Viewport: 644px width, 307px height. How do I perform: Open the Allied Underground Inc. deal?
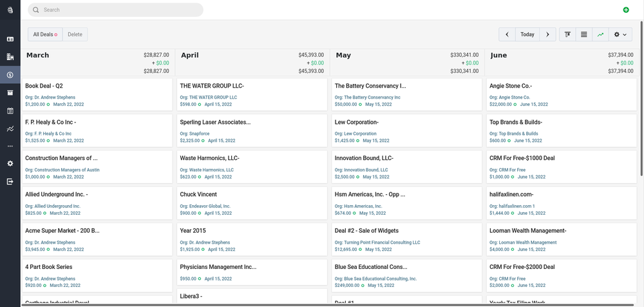tap(97, 203)
